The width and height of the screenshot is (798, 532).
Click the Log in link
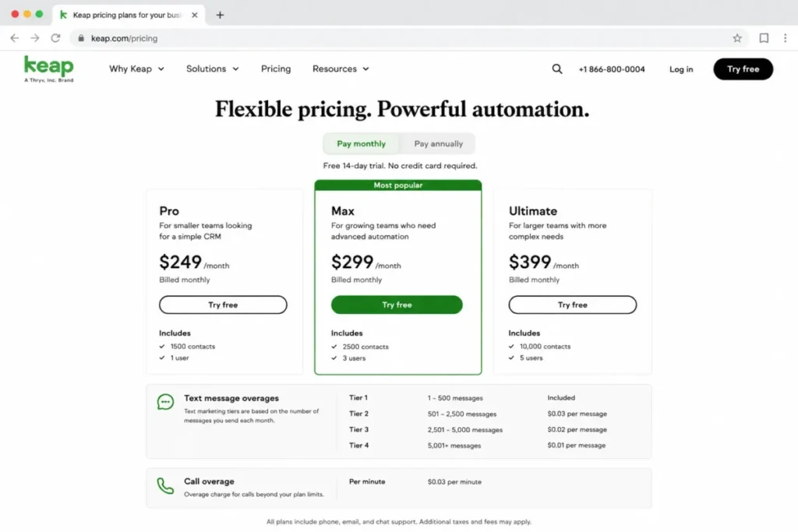pos(681,69)
